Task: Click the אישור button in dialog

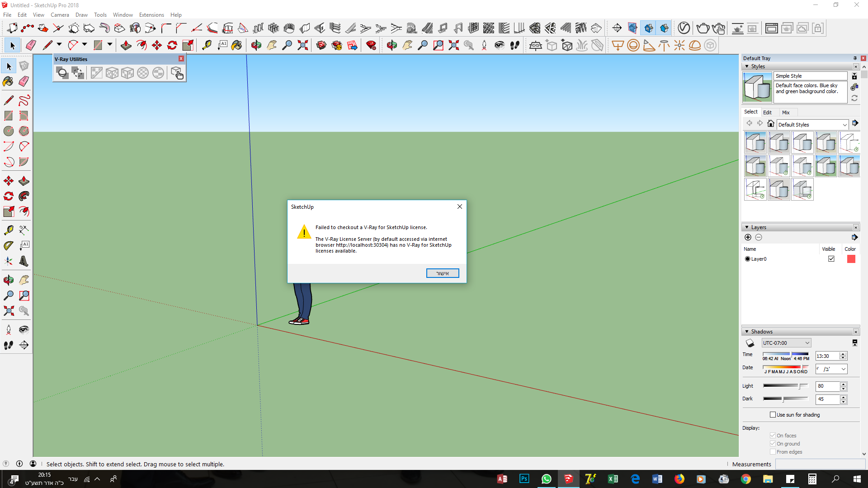Action: 442,273
